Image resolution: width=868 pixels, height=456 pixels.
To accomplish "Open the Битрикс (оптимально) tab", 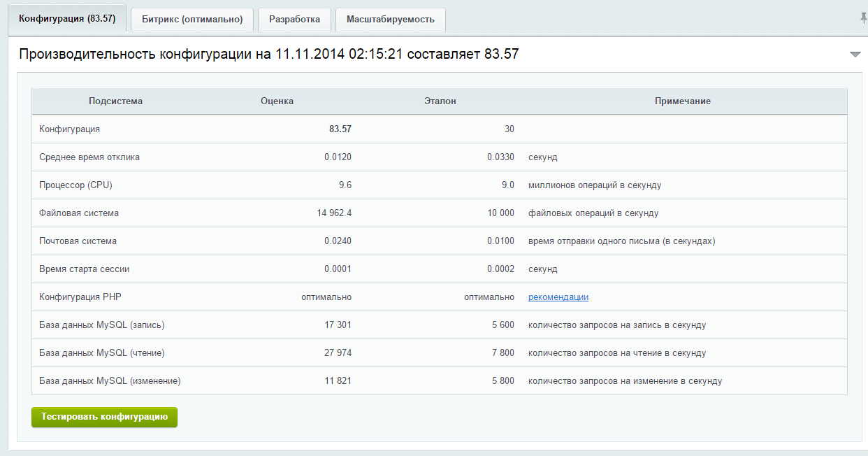I will [x=192, y=20].
